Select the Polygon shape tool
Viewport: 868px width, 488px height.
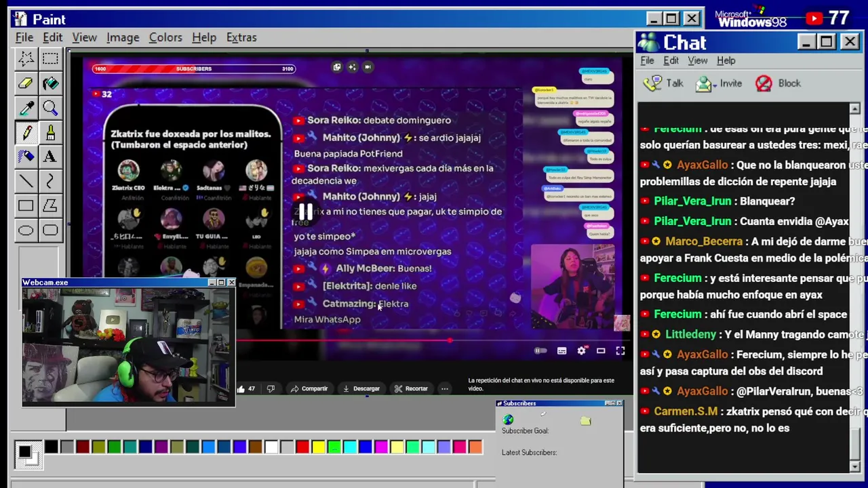click(x=50, y=205)
